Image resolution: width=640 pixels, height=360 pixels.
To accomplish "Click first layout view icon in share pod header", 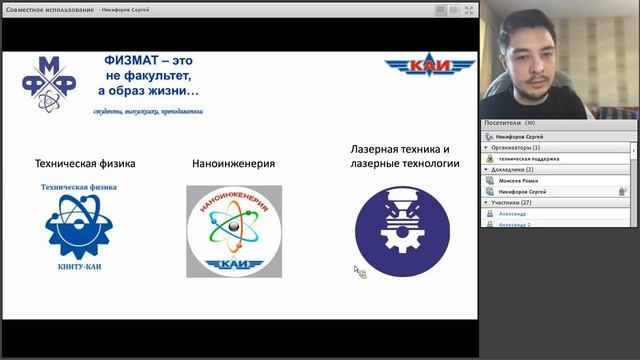I will click(441, 10).
